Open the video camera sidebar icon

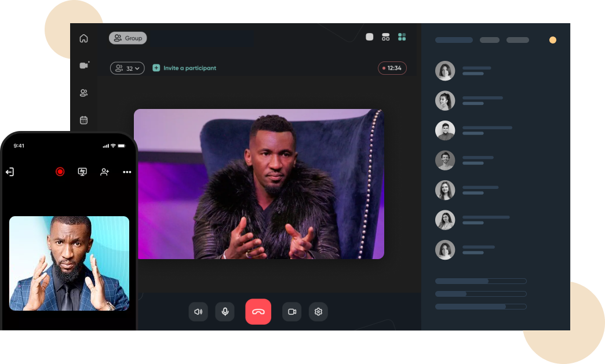point(83,65)
